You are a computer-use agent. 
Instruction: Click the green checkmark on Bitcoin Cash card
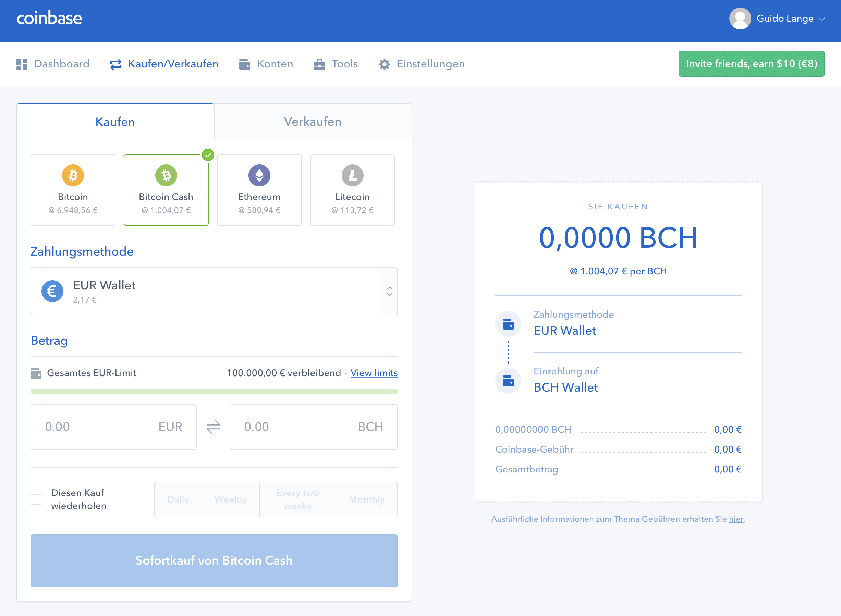(x=208, y=155)
